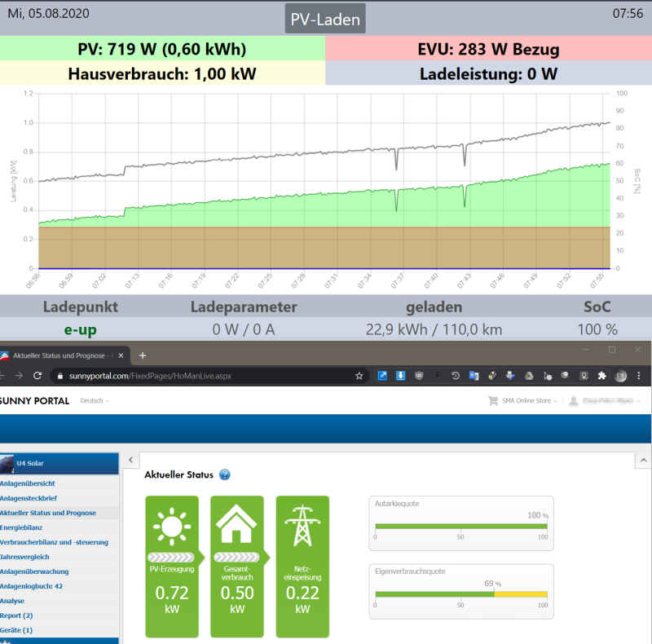Click the PV-Erzeugung flow indicator bar
Viewport: 652px width, 644px height.
[171, 557]
